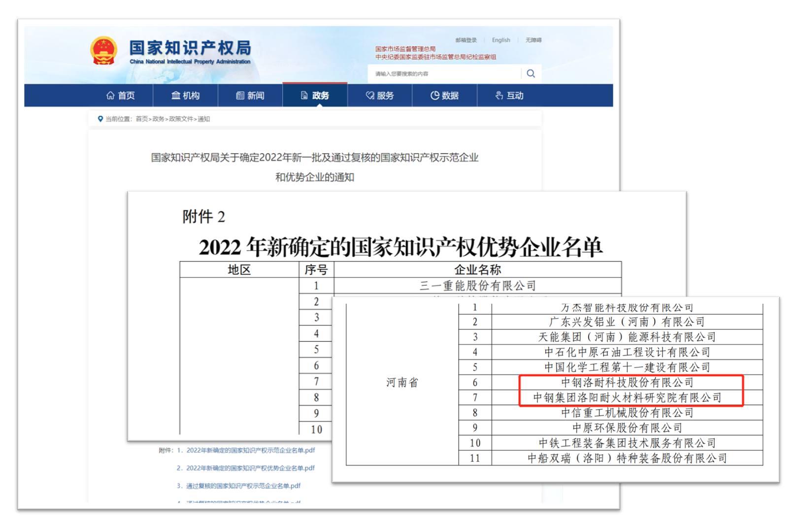Click the 地区 column header

coord(239,269)
